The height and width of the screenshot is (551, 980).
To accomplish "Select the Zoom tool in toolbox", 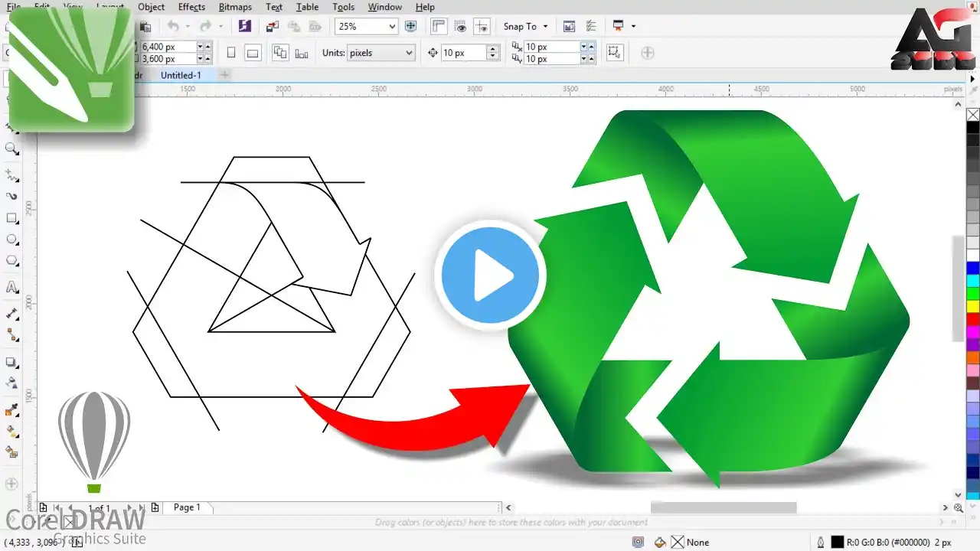I will [x=12, y=148].
